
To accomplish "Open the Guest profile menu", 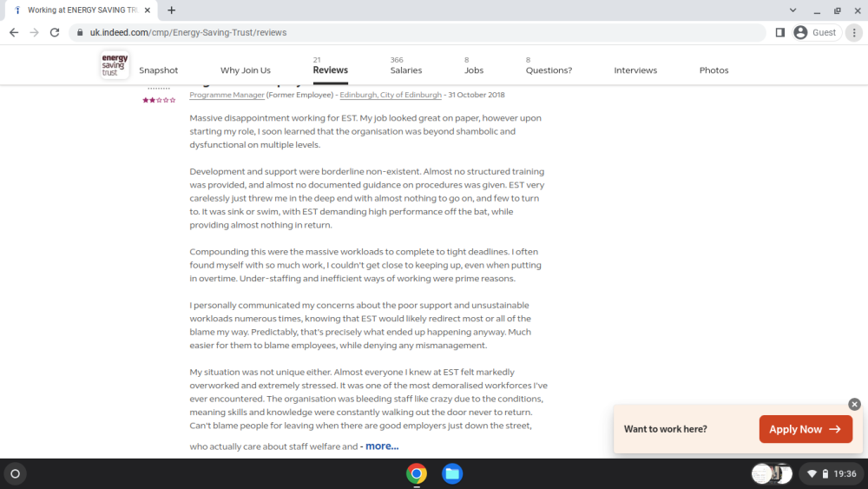I will 816,33.
